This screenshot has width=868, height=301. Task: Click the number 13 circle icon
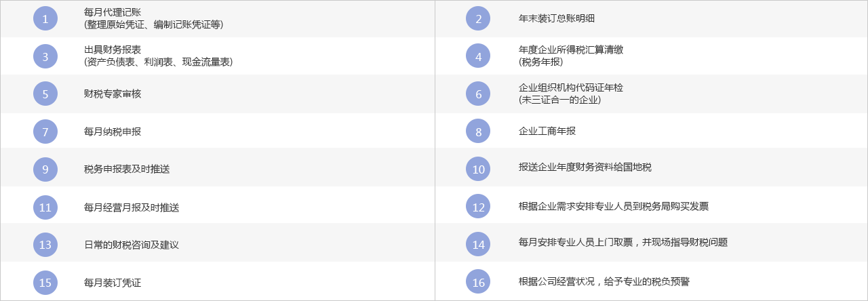45,244
